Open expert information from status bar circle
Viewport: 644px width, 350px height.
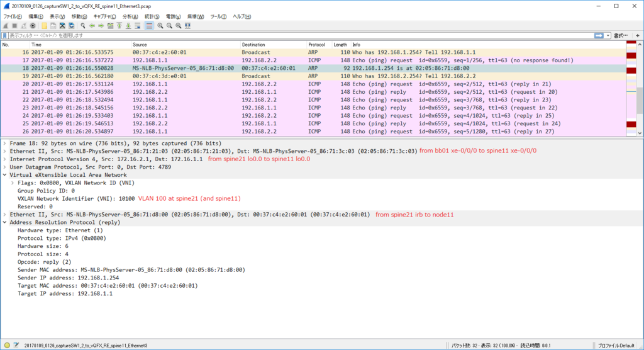pos(7,346)
